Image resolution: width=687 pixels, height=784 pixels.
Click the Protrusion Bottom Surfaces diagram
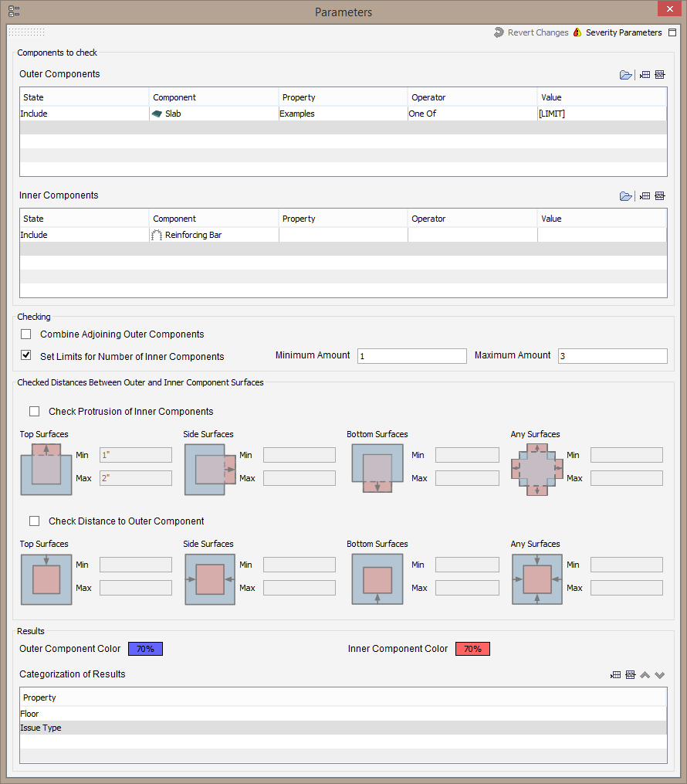tap(377, 469)
